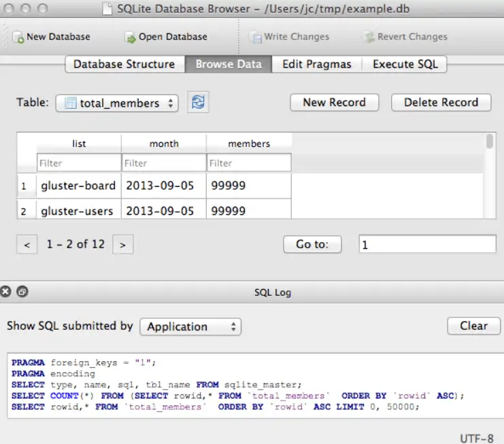Click the LIMIT 0, 50000 query line

[x=216, y=407]
